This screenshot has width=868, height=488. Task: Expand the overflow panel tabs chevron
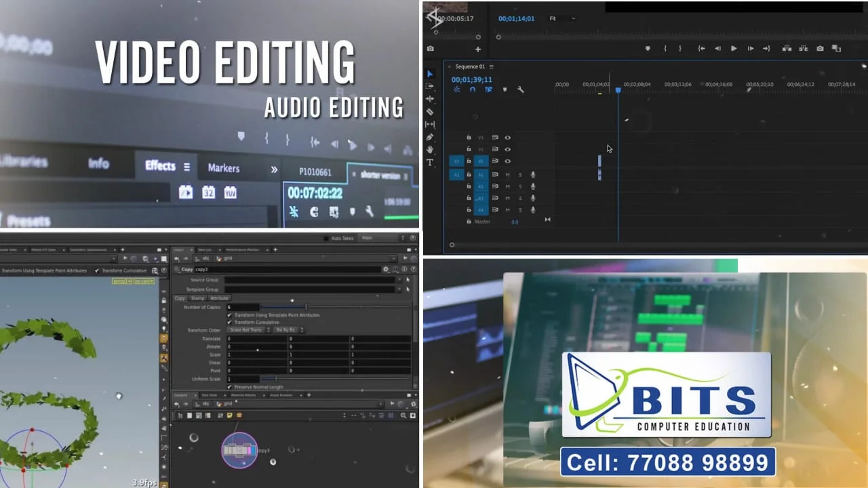pyautogui.click(x=274, y=169)
